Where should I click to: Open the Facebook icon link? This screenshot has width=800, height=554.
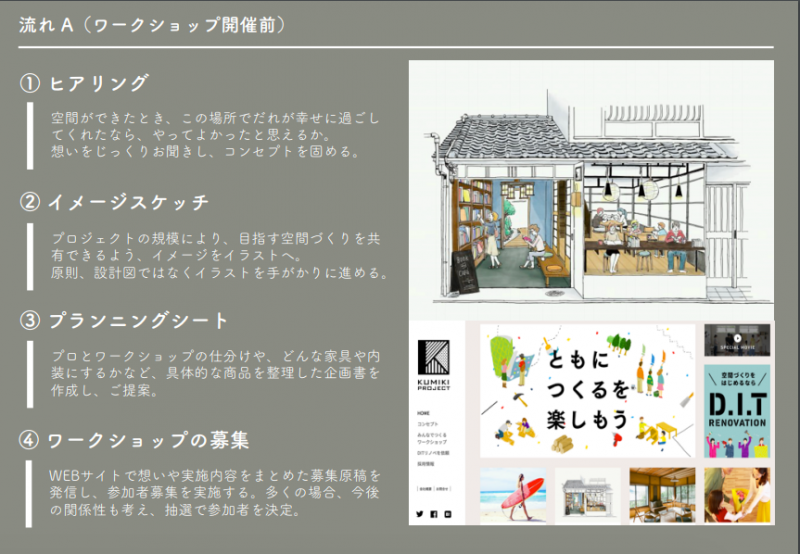click(434, 514)
